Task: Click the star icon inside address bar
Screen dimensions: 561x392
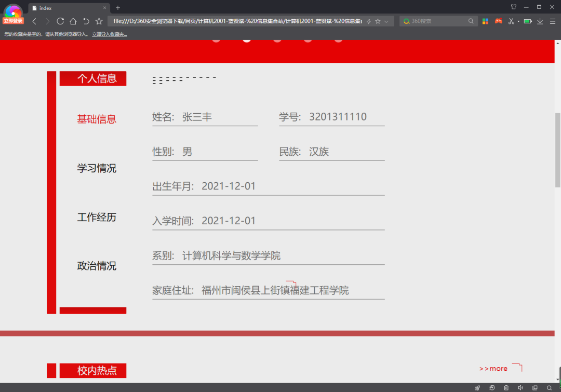Action: pyautogui.click(x=378, y=21)
